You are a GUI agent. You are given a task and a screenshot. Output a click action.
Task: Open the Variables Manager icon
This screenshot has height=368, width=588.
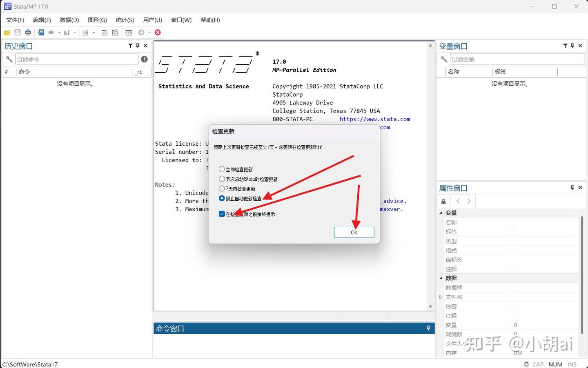(129, 33)
